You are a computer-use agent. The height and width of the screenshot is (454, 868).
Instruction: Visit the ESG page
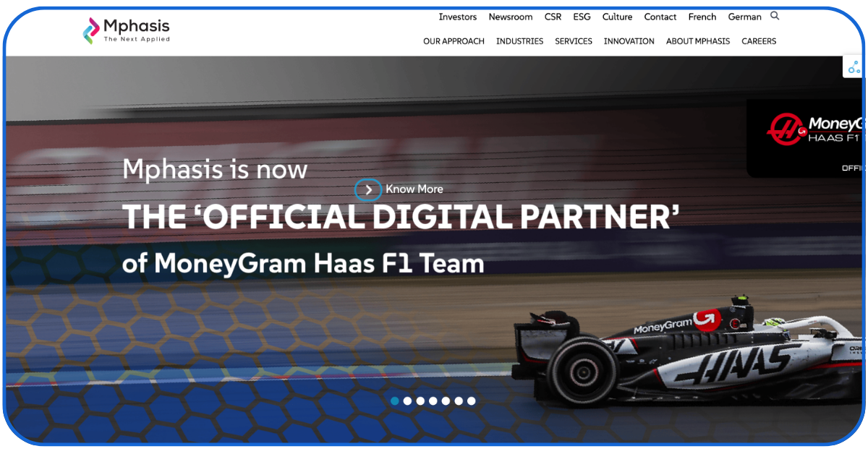pyautogui.click(x=582, y=17)
